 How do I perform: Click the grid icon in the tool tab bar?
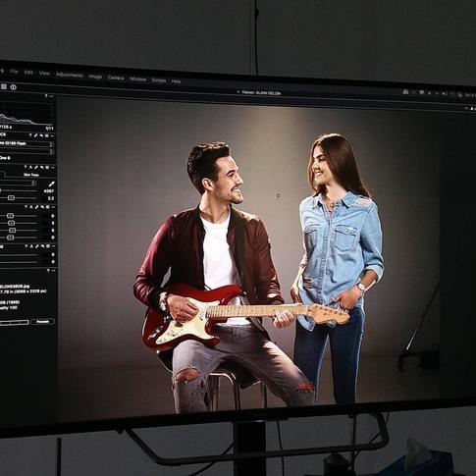click(4, 86)
